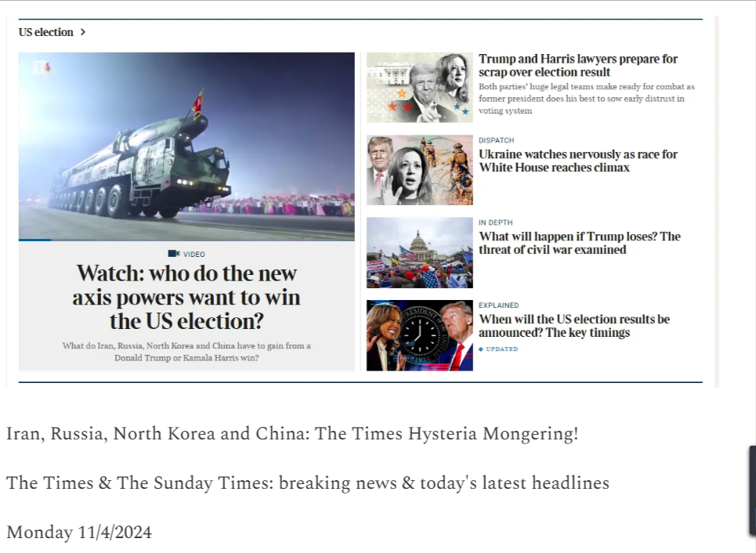Open the missile truck video thumbnail
Viewport: 756px width, 553px height.
coord(186,146)
